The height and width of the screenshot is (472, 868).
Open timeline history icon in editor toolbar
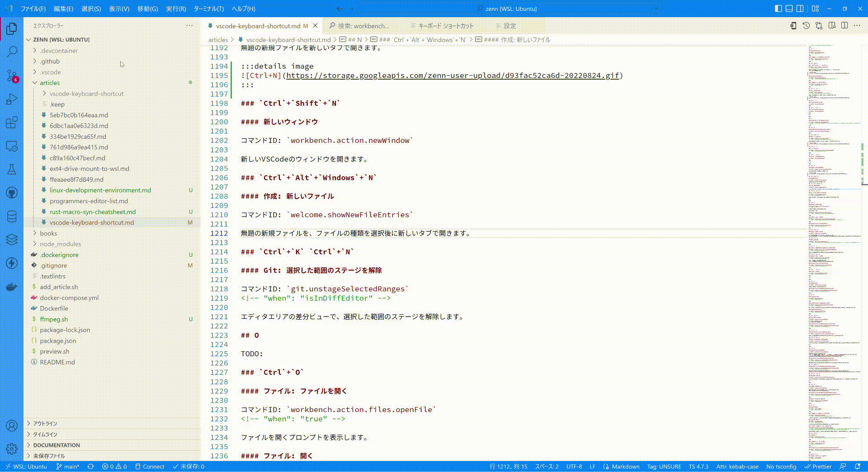806,26
